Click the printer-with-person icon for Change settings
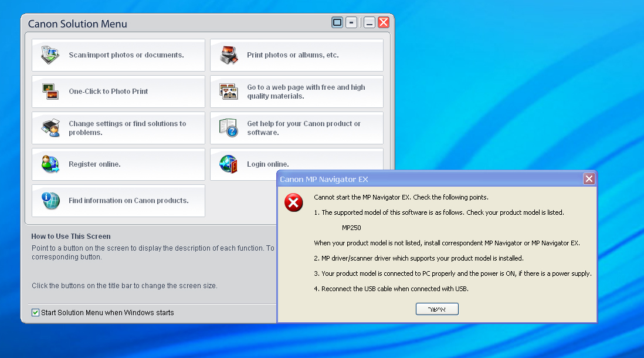The width and height of the screenshot is (644, 358). coord(50,128)
